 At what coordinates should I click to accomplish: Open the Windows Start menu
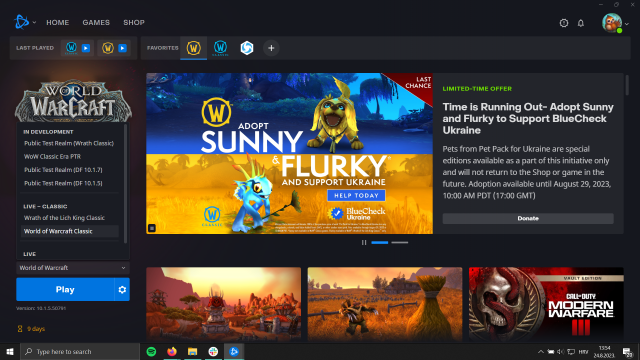10,351
